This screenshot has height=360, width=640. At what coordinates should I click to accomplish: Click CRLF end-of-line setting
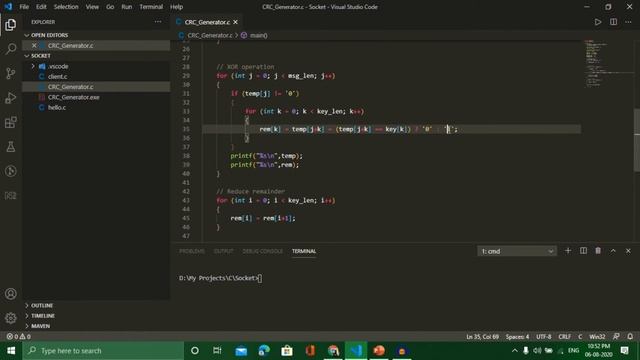click(x=564, y=337)
